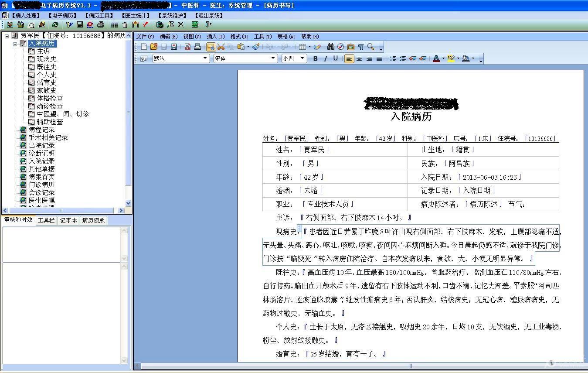Toggle the highlighted view mode button near scissors

click(x=211, y=47)
